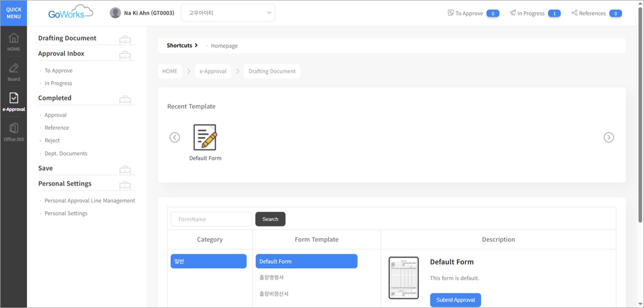Image resolution: width=644 pixels, height=308 pixels.
Task: Show next recent template with right arrow
Action: [608, 137]
